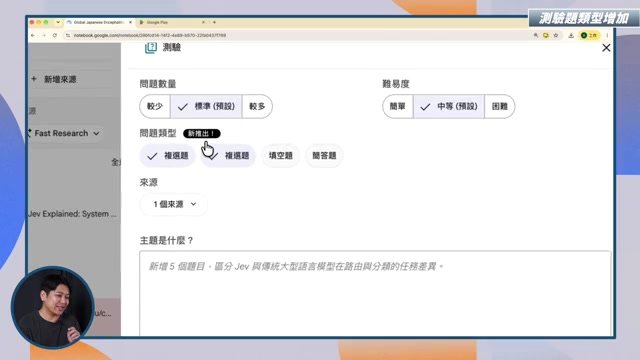Go back in the browser

(33, 36)
